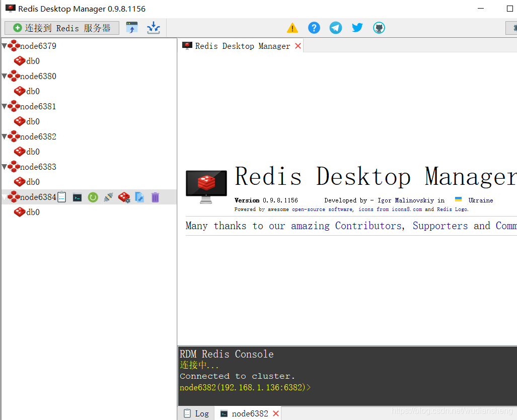Image resolution: width=517 pixels, height=420 pixels.
Task: View server info for node6384
Action: pyautogui.click(x=61, y=197)
